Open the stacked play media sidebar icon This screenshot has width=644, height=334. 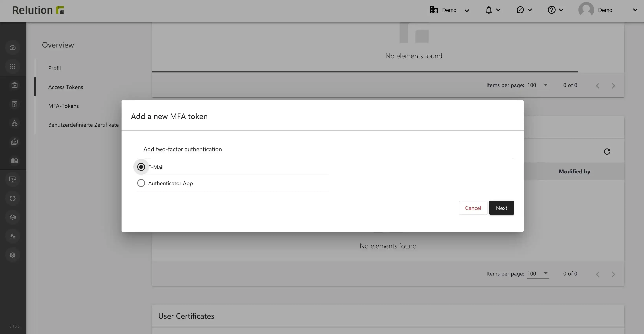point(14,142)
